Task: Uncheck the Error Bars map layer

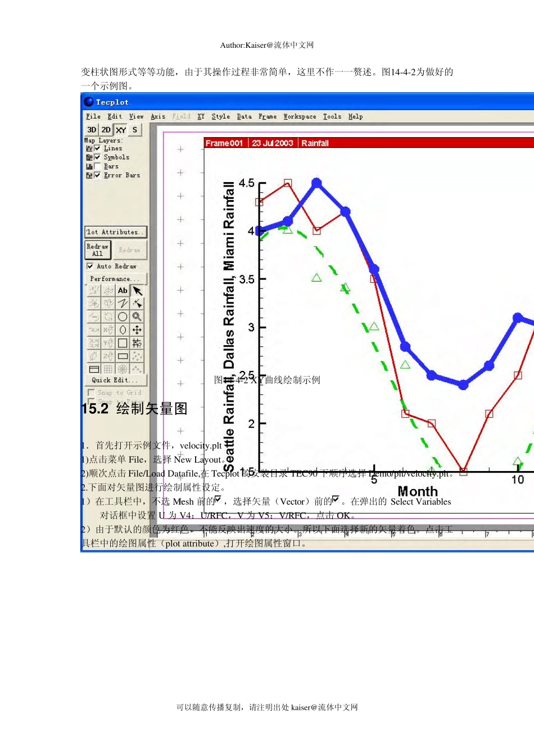Action: (x=97, y=175)
